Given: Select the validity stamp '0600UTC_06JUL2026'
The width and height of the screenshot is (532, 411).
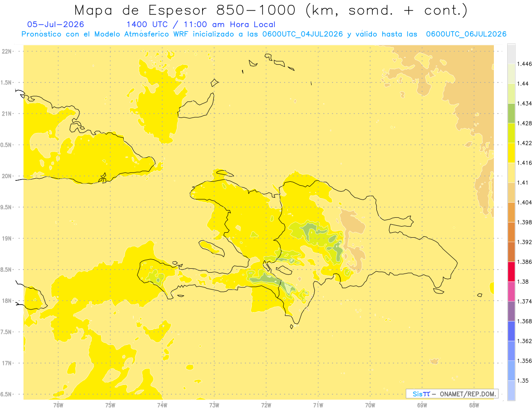Looking at the screenshot, I should [x=466, y=34].
